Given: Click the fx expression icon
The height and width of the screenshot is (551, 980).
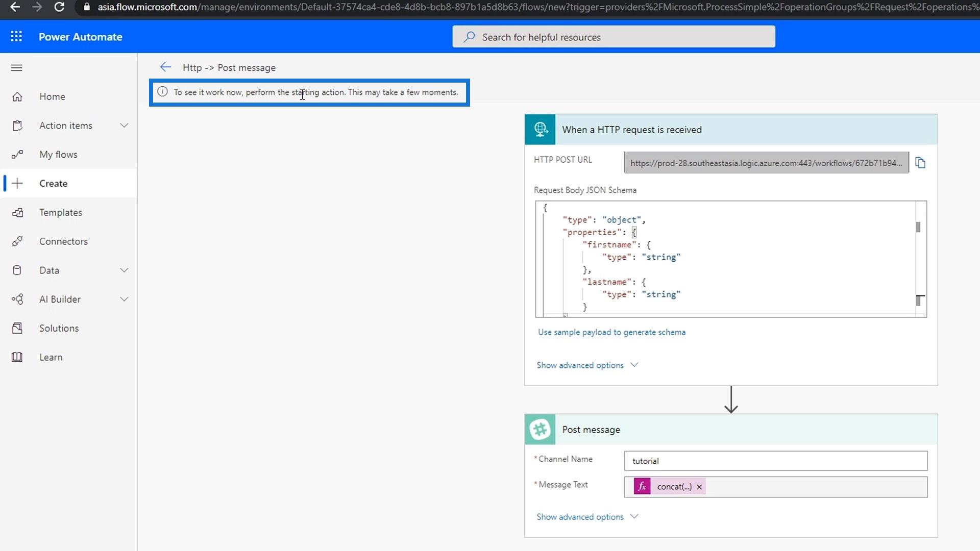Looking at the screenshot, I should [x=642, y=487].
